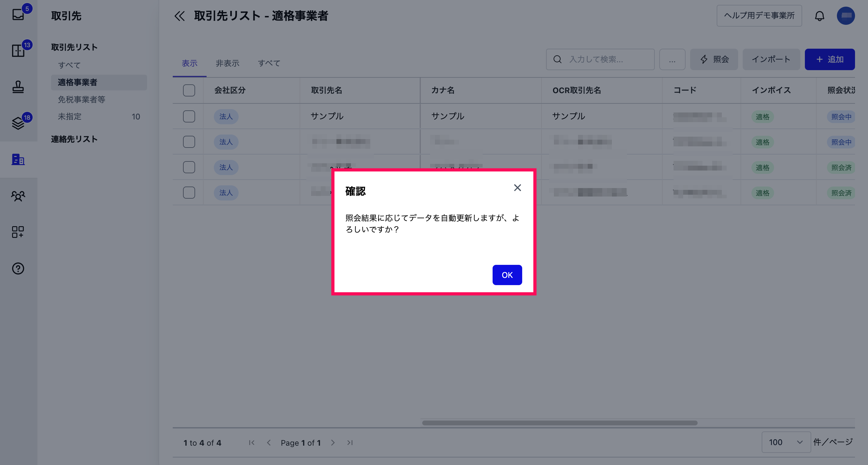The image size is (868, 465).
Task: Open the 100 件／ページ dropdown
Action: click(x=786, y=442)
